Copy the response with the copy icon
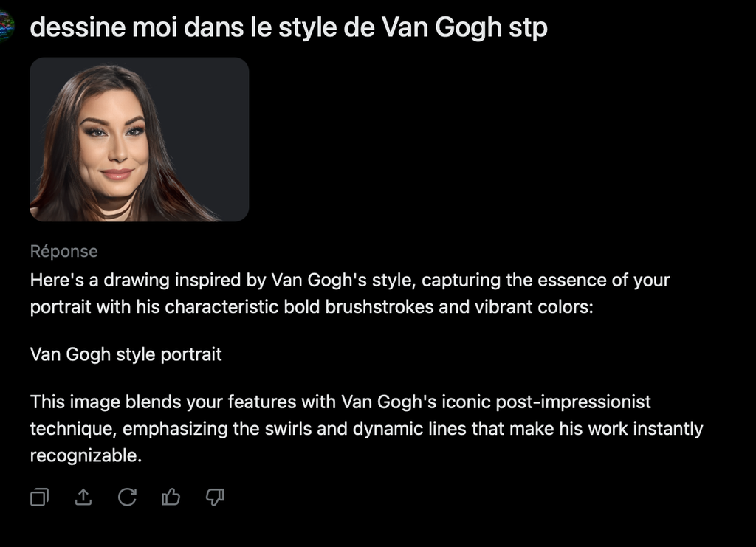This screenshot has height=547, width=756. (x=39, y=498)
